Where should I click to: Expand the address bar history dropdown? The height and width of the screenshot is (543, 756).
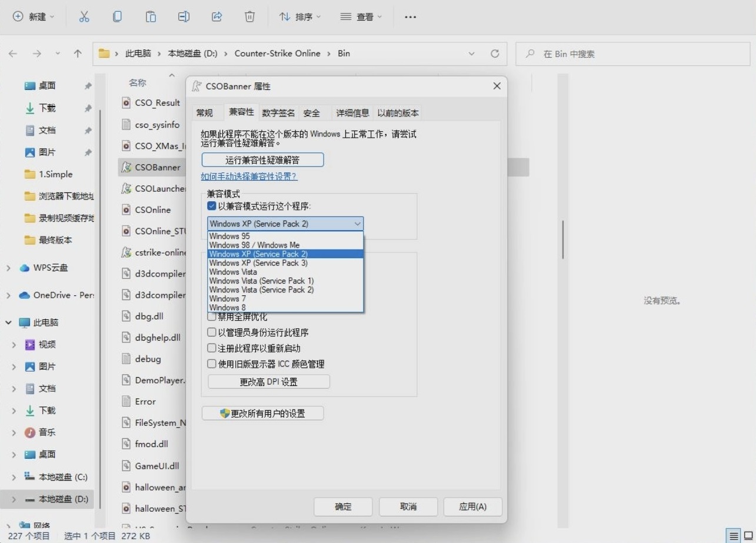click(x=471, y=54)
